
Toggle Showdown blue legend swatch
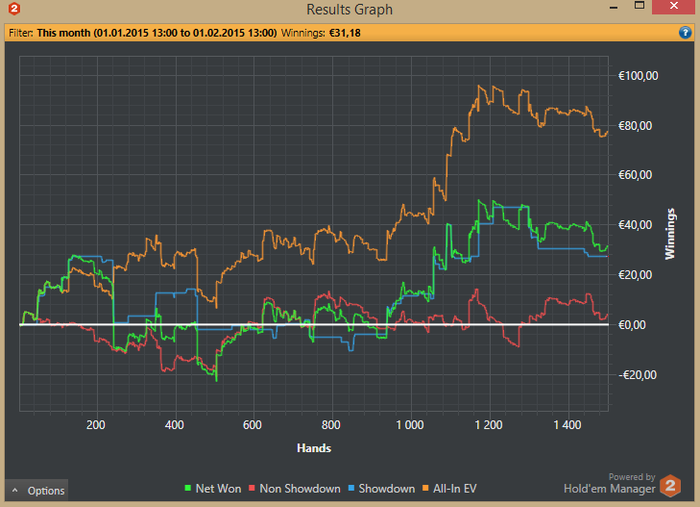(x=351, y=488)
